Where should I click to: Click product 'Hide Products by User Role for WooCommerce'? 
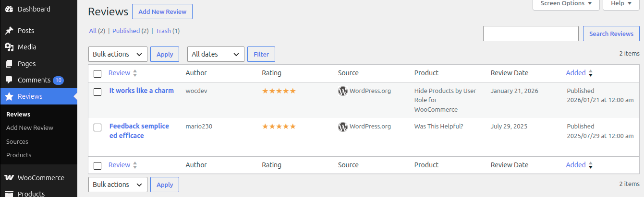pos(445,100)
